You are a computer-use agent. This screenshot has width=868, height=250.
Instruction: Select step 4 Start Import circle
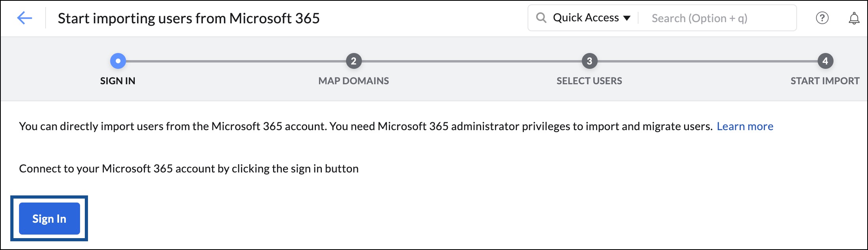click(x=825, y=61)
